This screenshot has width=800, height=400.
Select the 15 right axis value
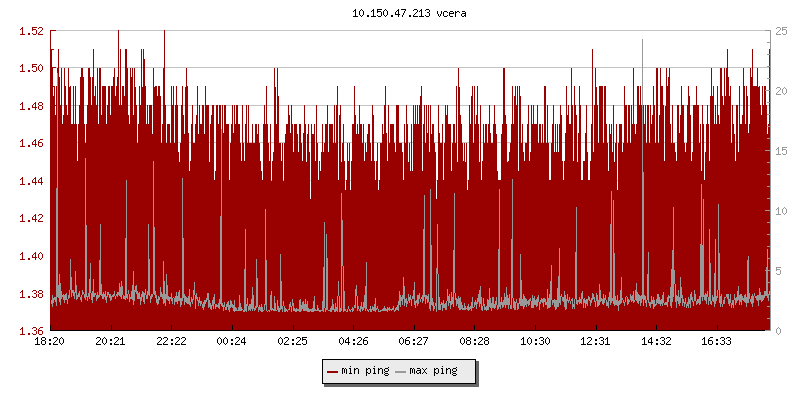point(781,151)
